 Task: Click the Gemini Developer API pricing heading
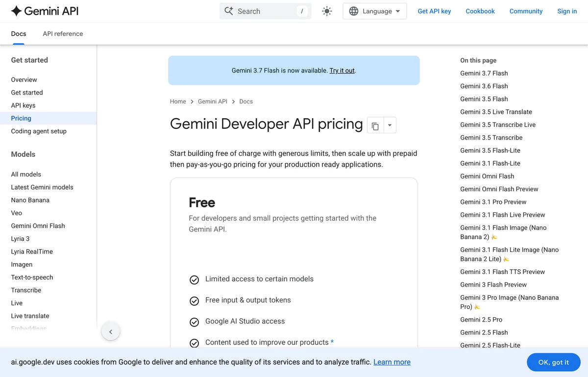(x=267, y=124)
